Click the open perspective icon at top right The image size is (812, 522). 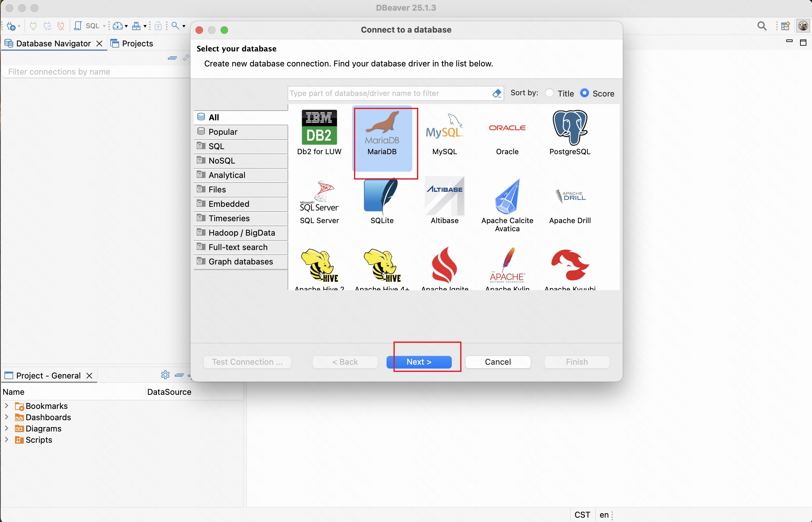click(786, 26)
